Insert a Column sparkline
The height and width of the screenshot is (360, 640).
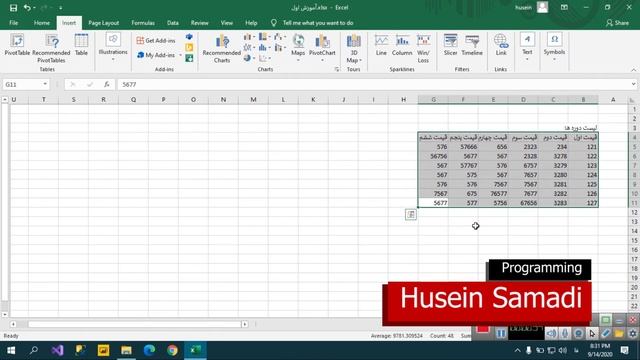pyautogui.click(x=402, y=45)
